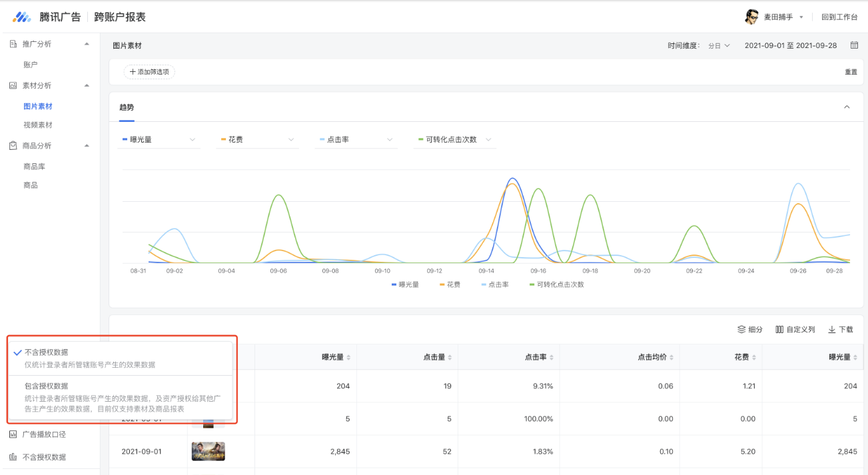Click the Tencent Ads logo icon
This screenshot has height=475, width=868.
pyautogui.click(x=22, y=17)
